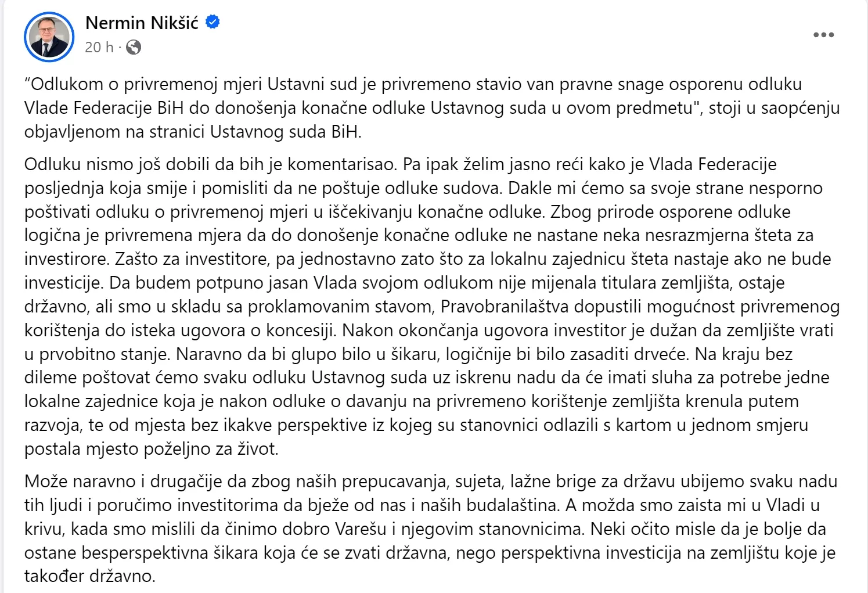Click the blue verified badge icon
The image size is (868, 593).
coord(213,23)
